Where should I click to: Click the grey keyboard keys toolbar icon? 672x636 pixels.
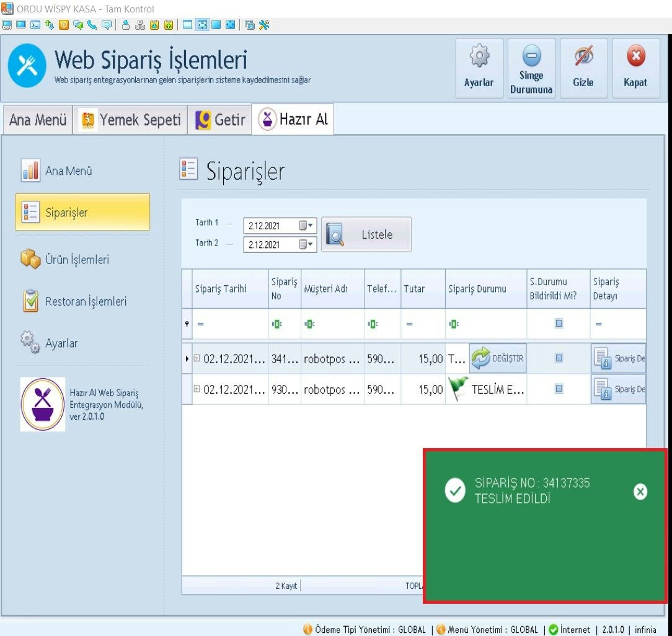click(140, 25)
